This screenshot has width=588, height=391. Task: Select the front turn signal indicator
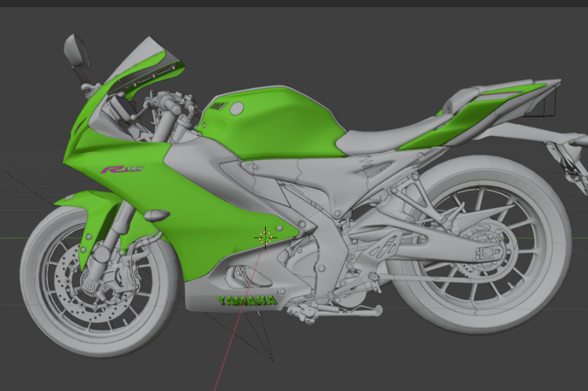coord(157,215)
